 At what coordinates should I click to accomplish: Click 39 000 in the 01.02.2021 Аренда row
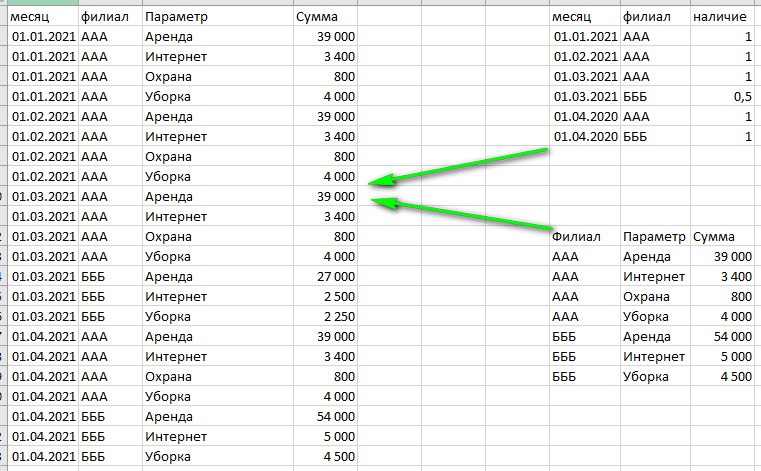(x=336, y=117)
